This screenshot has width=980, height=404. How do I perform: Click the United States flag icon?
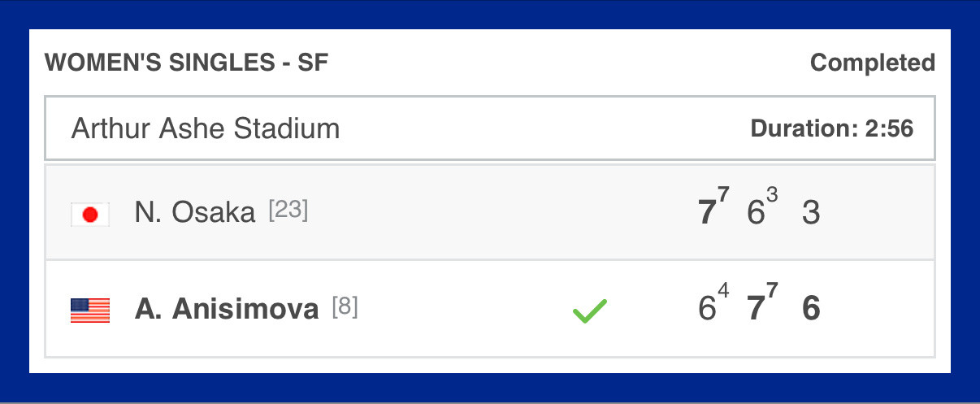pyautogui.click(x=90, y=311)
